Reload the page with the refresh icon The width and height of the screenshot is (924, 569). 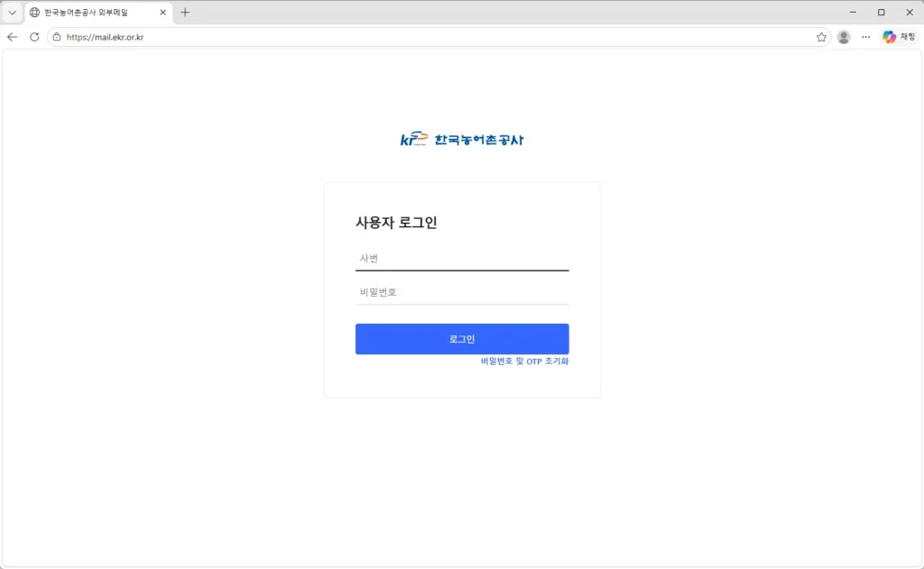pos(34,36)
